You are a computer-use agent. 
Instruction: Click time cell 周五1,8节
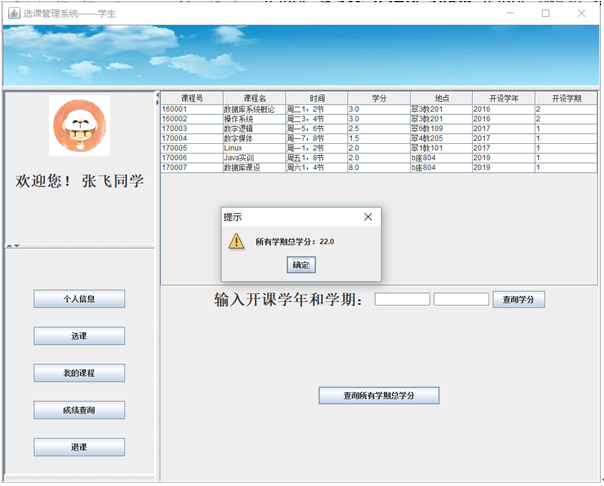pyautogui.click(x=317, y=158)
